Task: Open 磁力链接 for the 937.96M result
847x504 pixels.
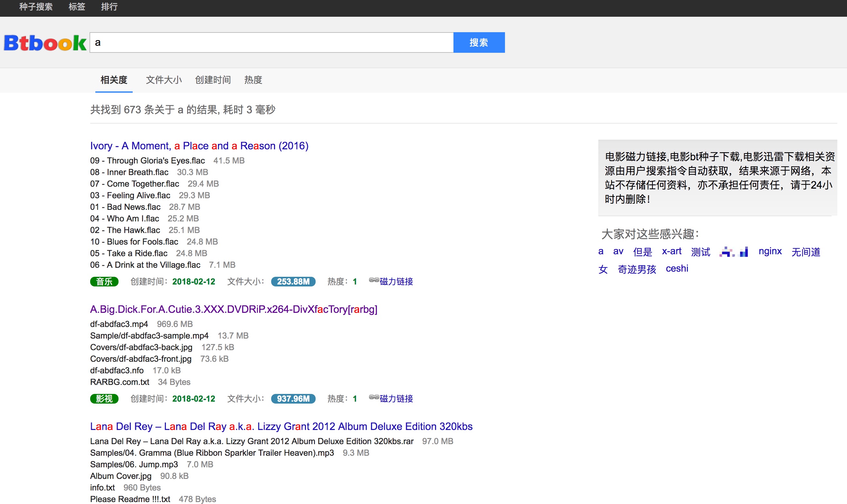Action: tap(396, 399)
